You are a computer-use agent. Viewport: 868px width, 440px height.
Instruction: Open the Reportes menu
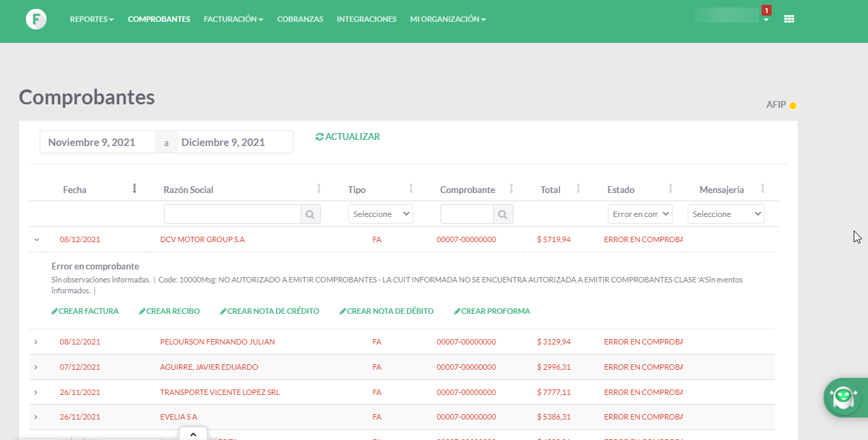click(x=92, y=19)
